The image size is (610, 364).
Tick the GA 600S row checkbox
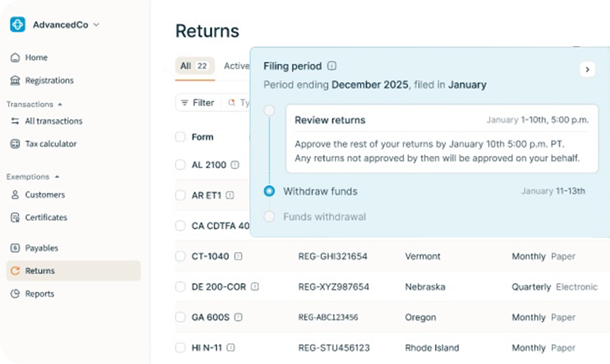click(x=181, y=317)
